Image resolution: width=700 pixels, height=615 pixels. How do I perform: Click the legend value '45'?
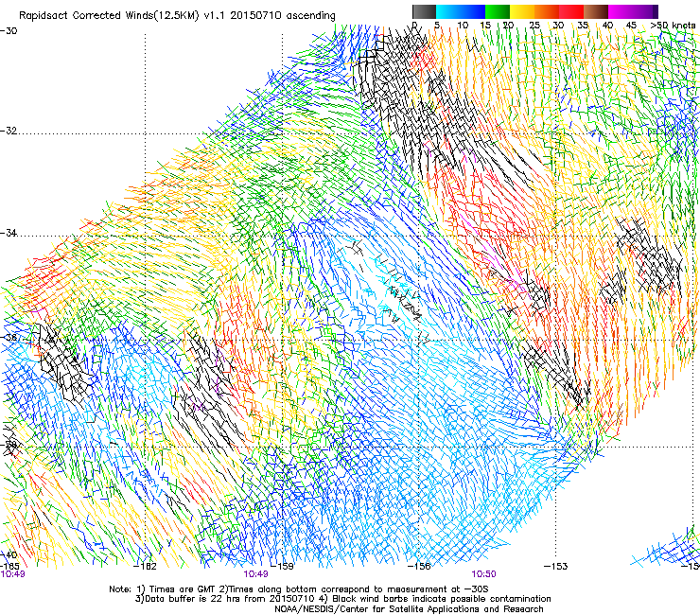(631, 25)
